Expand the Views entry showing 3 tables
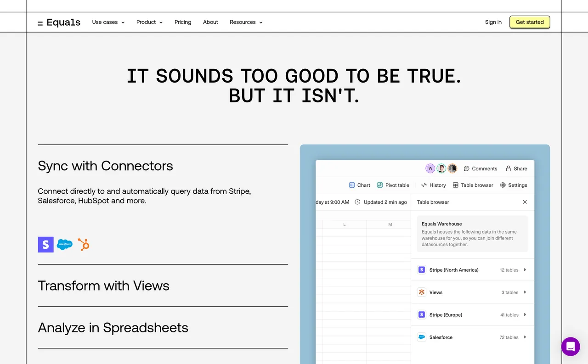This screenshot has width=588, height=364. [x=524, y=292]
